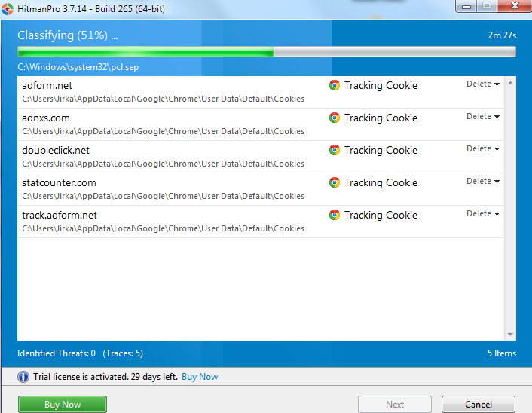Click the C:\Windows\system32\pcl.sep scanning path

(x=78, y=67)
